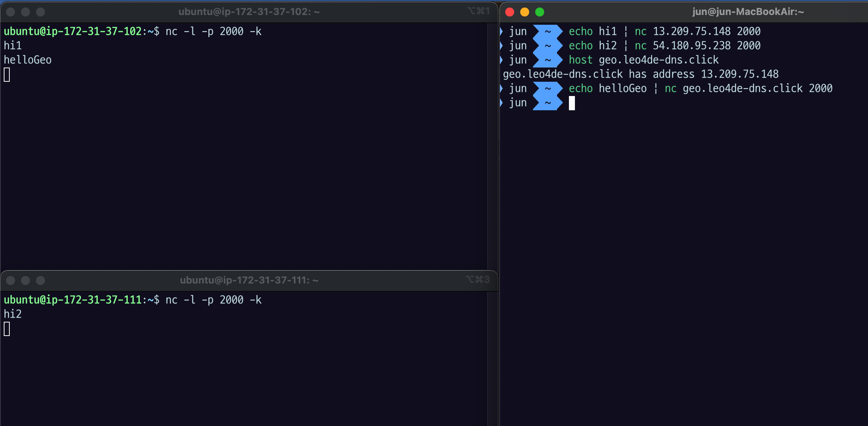Image resolution: width=868 pixels, height=426 pixels.
Task: Focus the ubuntu@ip-172-31-37-111 title bar
Action: pyautogui.click(x=249, y=280)
